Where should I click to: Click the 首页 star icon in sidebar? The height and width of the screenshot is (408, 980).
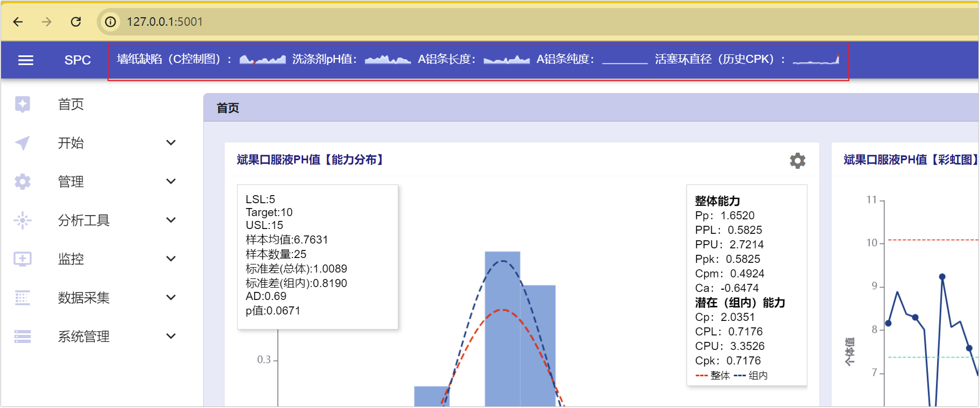[23, 104]
